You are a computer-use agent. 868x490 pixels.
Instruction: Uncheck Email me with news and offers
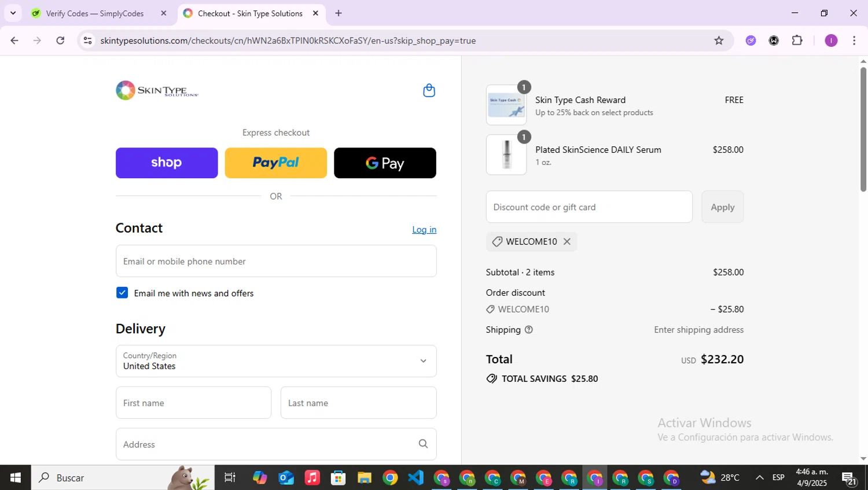click(122, 293)
